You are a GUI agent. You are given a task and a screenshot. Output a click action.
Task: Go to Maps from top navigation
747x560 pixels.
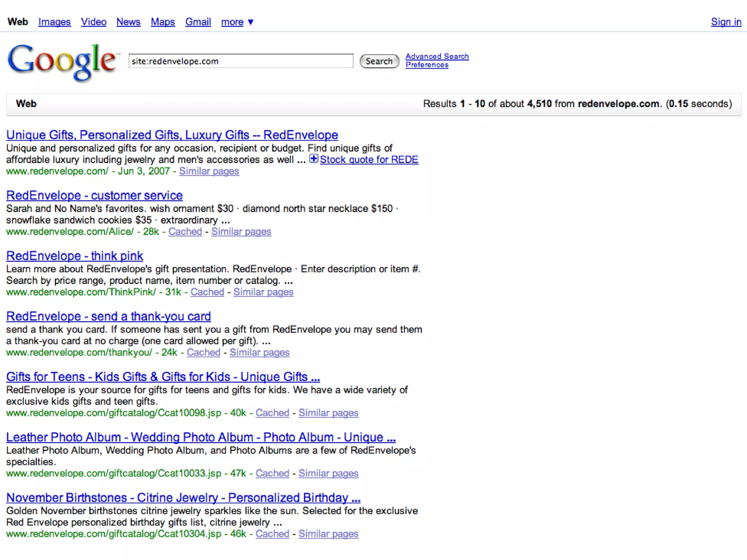pyautogui.click(x=163, y=22)
